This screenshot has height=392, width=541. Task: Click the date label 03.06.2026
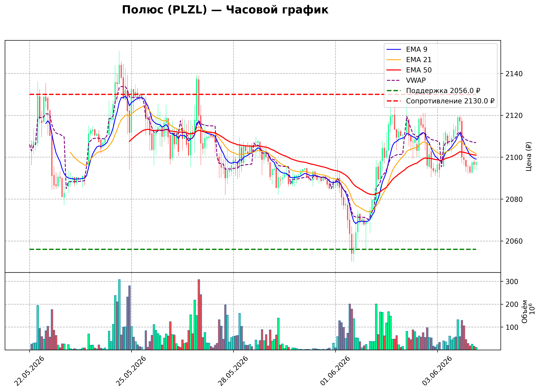click(x=437, y=371)
